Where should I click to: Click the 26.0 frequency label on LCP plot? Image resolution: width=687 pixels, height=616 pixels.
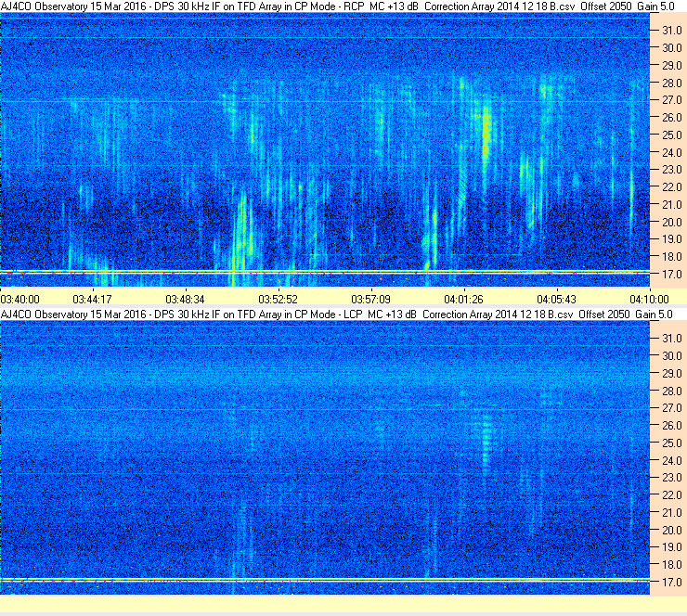coord(672,426)
